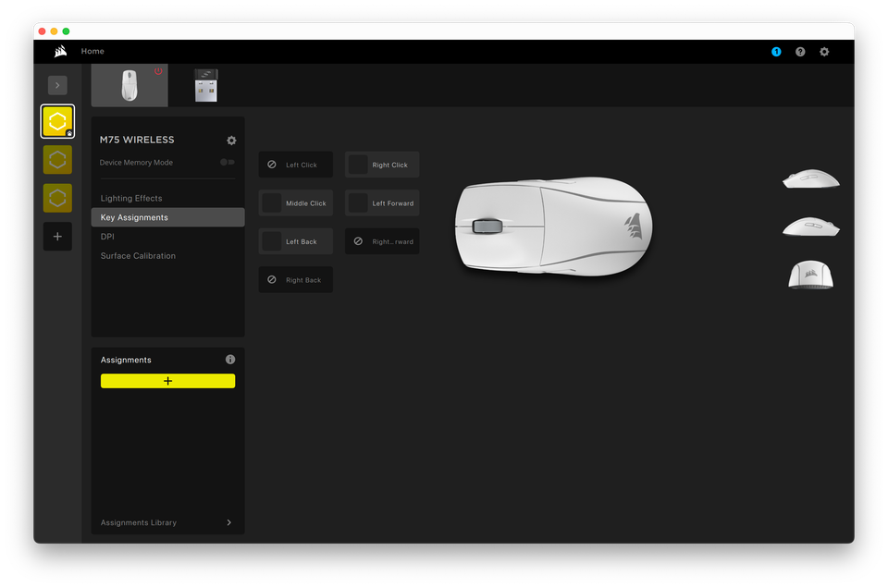The width and height of the screenshot is (888, 588).
Task: Select the Middle Click key button
Action: 296,203
